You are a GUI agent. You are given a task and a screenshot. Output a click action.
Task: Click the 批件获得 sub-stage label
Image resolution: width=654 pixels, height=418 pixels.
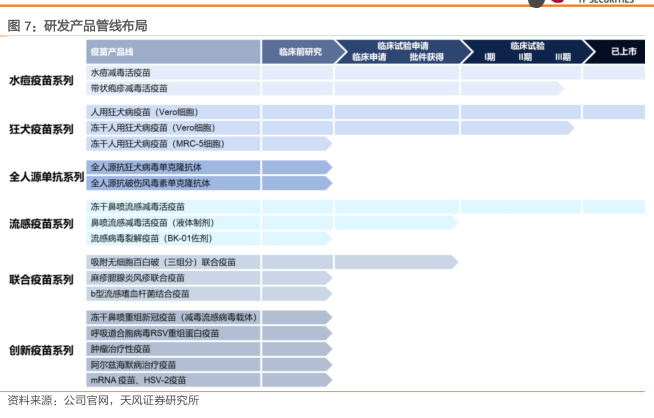pyautogui.click(x=426, y=57)
